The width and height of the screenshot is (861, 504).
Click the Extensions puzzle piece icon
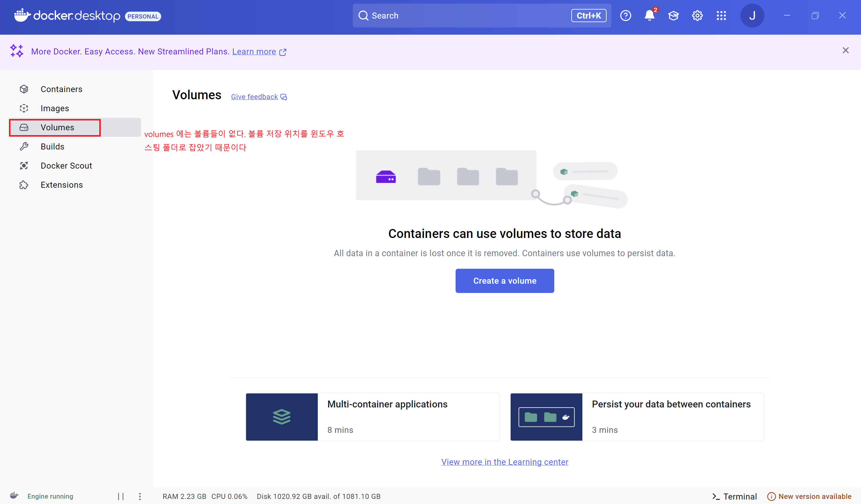point(24,185)
